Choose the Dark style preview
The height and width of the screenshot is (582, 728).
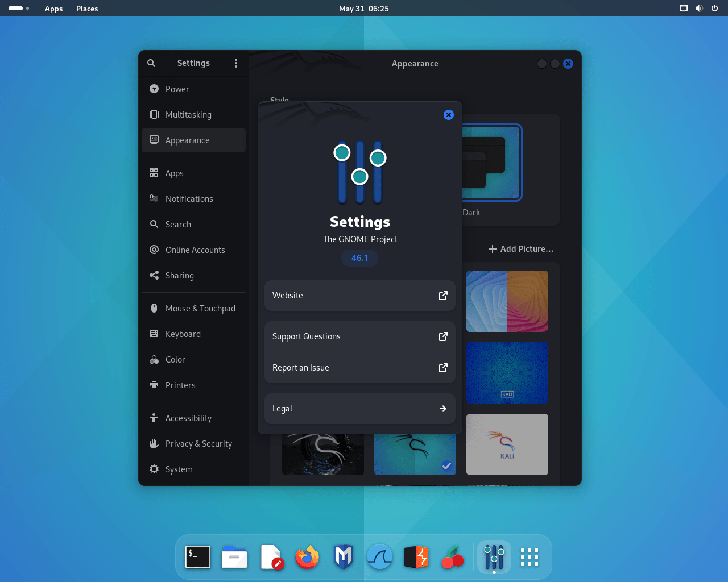(490, 162)
